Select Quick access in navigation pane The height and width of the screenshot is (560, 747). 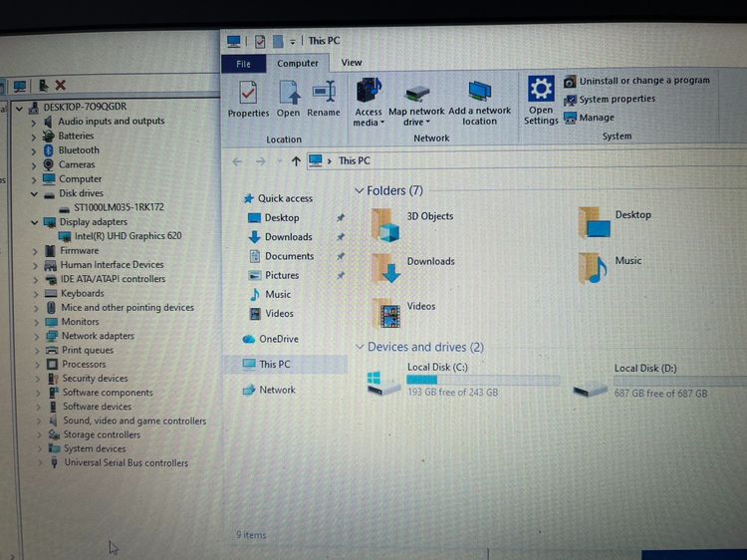pos(278,198)
